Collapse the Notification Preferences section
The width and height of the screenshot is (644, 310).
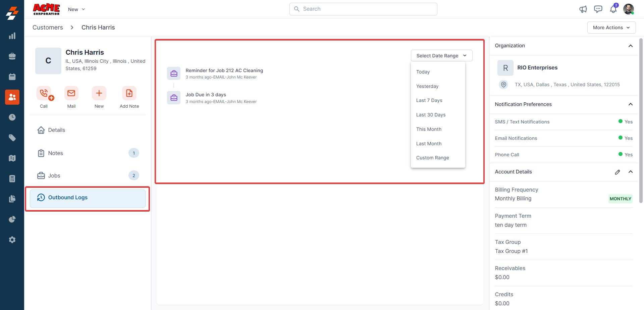(631, 104)
